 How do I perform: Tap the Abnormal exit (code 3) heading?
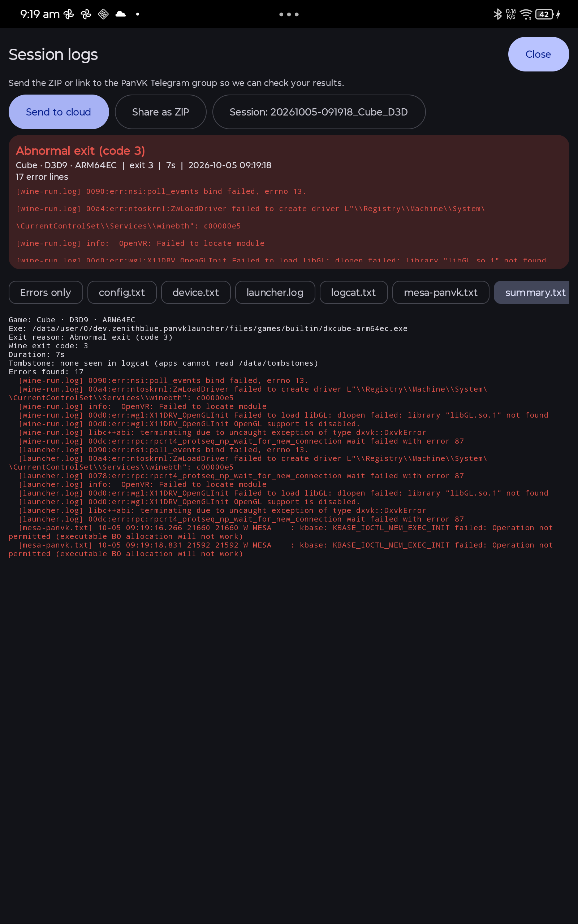pos(80,151)
